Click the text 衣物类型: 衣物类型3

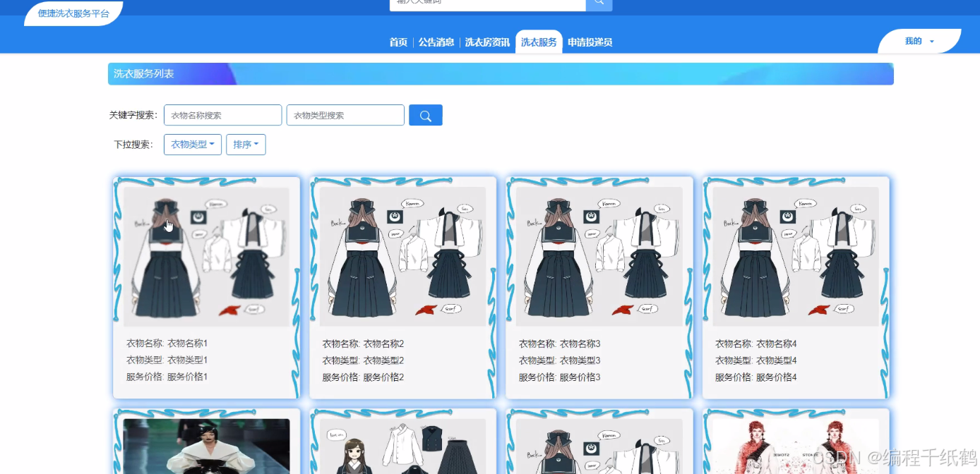point(560,361)
